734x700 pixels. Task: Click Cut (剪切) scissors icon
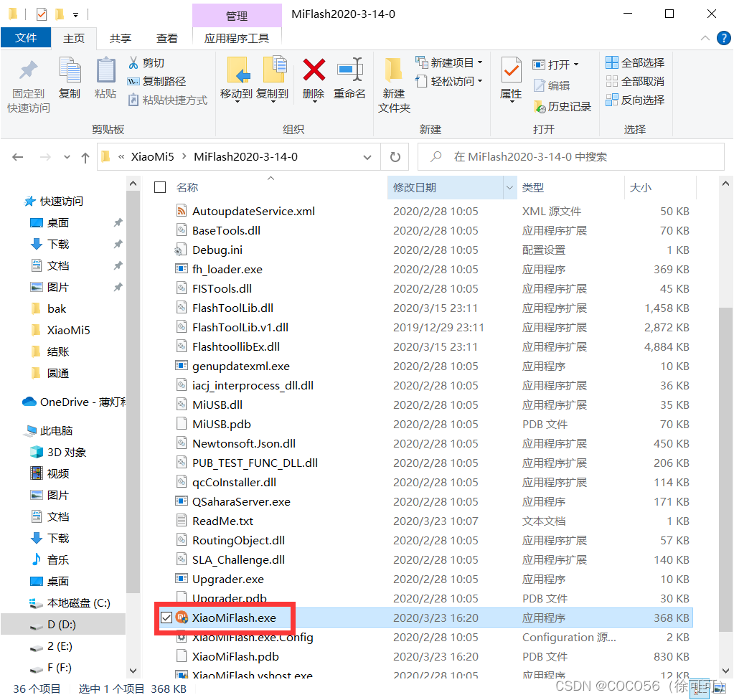point(133,62)
